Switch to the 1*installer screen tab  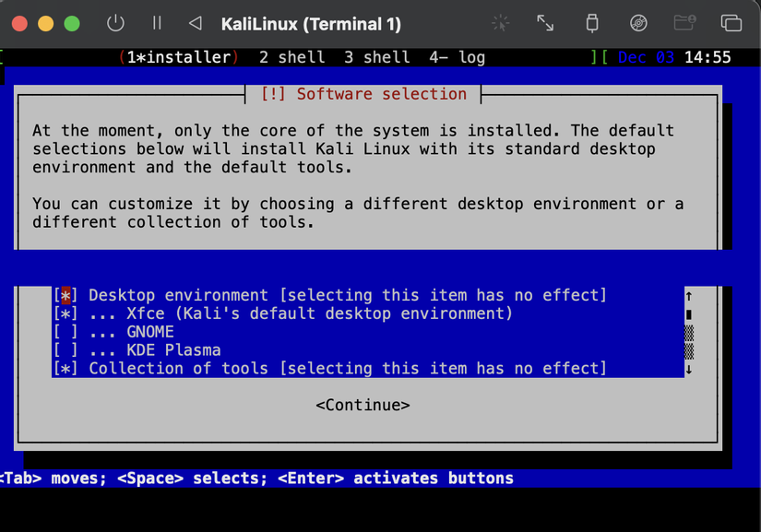click(179, 57)
